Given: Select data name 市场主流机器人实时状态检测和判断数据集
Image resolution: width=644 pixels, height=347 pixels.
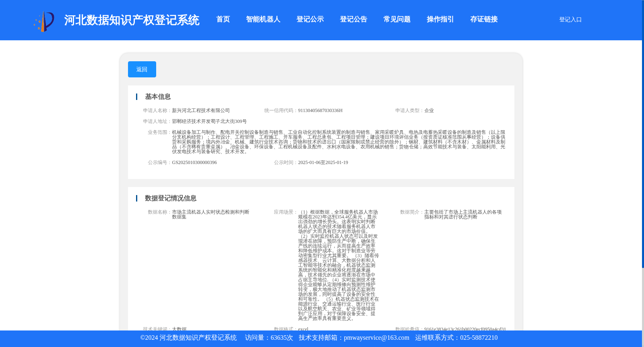Looking at the screenshot, I should pos(211,214).
